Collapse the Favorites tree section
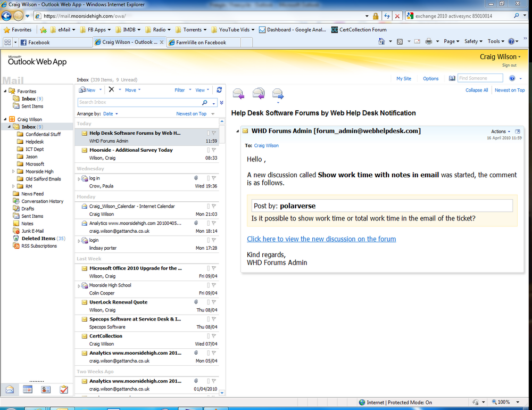The image size is (532, 410). click(5, 91)
